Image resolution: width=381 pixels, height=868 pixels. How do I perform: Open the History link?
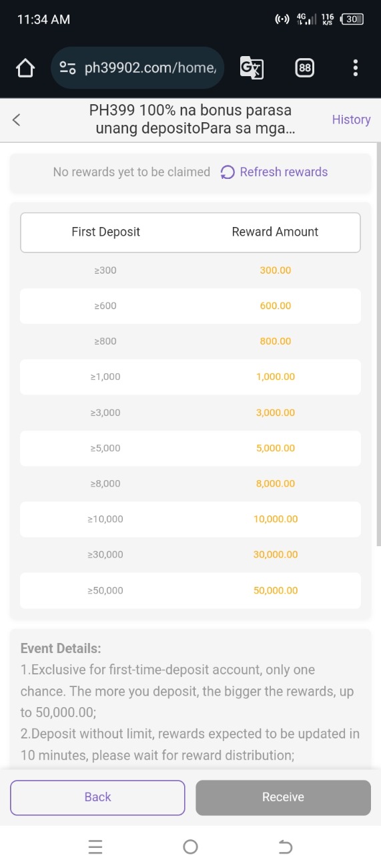click(351, 120)
